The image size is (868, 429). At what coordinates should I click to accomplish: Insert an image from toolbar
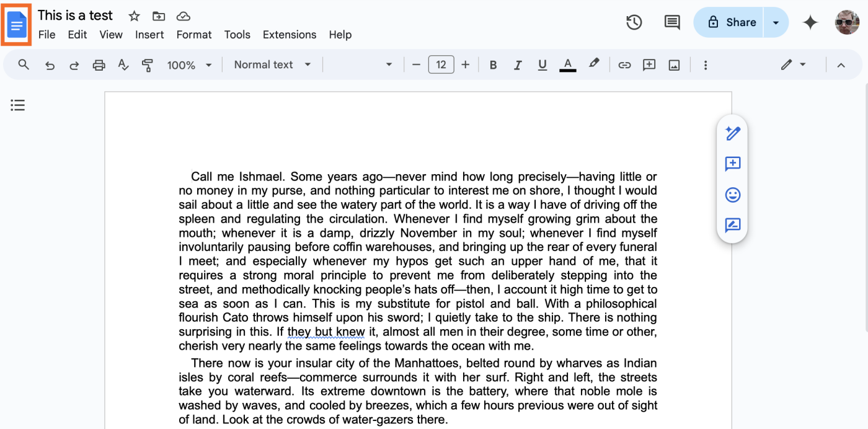pyautogui.click(x=674, y=65)
